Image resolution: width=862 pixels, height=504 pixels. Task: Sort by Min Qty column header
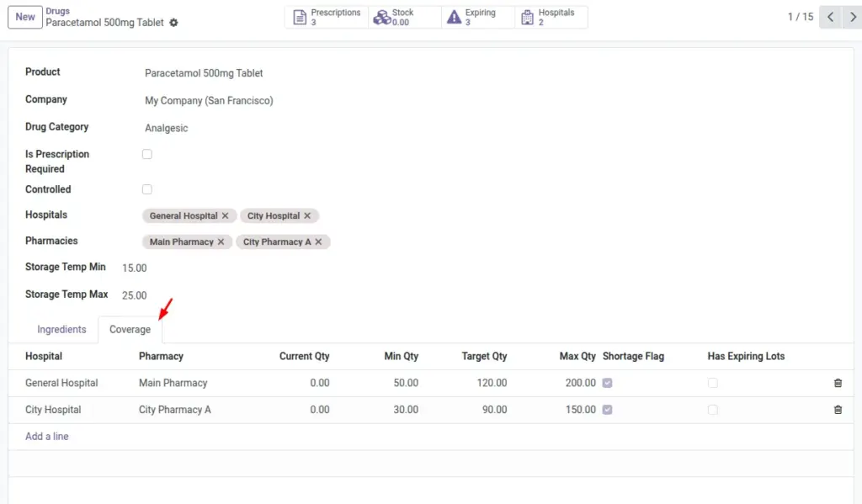[402, 356]
